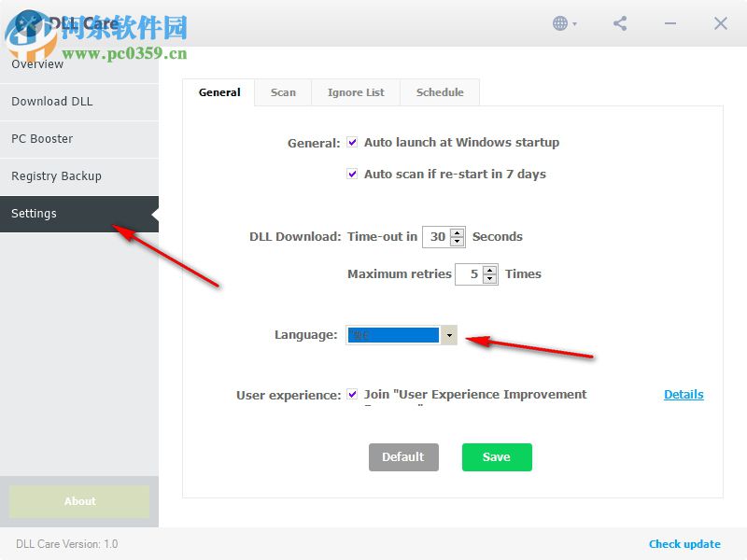This screenshot has width=747, height=560.
Task: Save the current settings
Action: [496, 457]
